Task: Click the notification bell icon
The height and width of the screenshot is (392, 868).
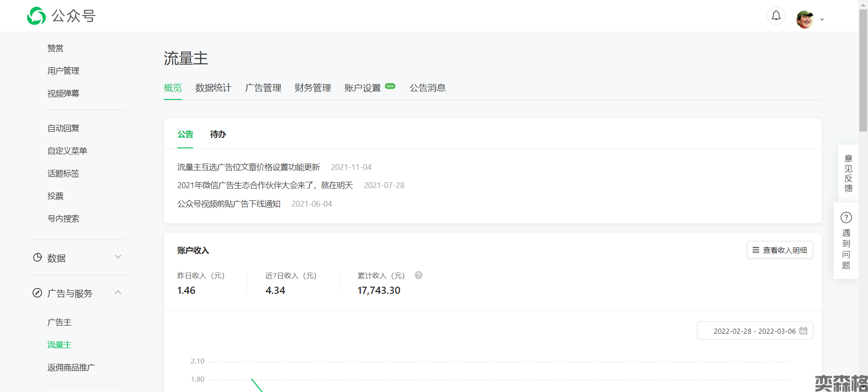Action: point(776,16)
